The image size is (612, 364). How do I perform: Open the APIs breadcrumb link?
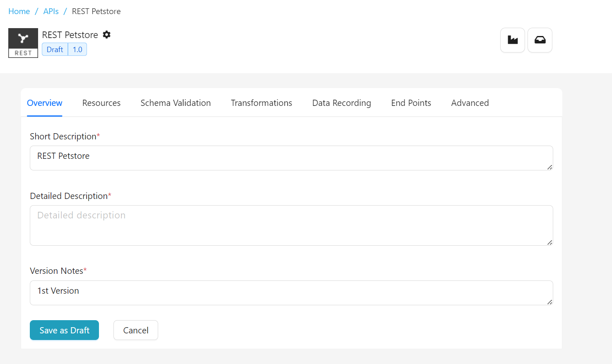[x=51, y=12]
